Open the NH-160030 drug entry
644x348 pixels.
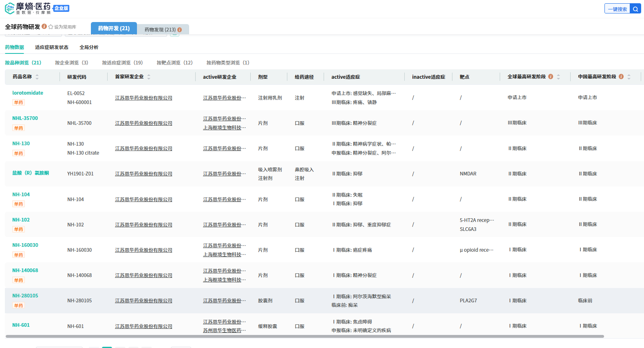point(25,245)
